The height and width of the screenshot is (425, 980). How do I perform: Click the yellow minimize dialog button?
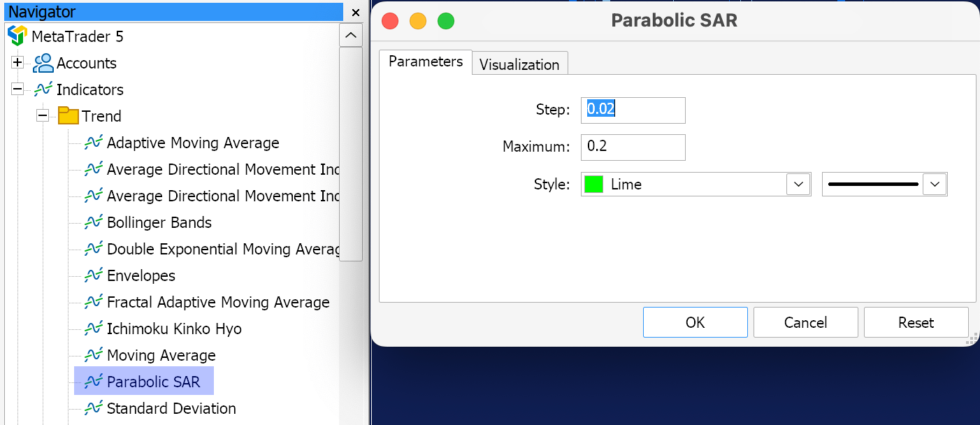[418, 21]
